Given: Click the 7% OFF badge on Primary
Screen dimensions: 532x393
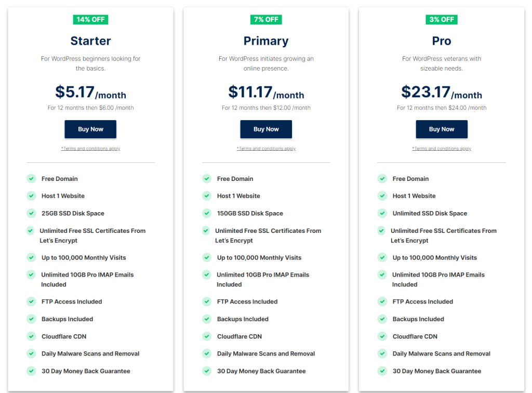Looking at the screenshot, I should [x=266, y=20].
